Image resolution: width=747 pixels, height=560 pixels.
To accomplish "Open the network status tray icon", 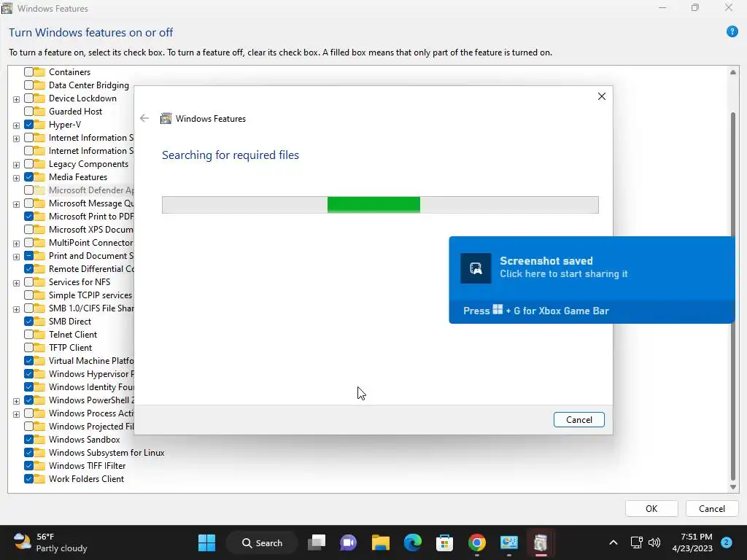I will [x=636, y=542].
